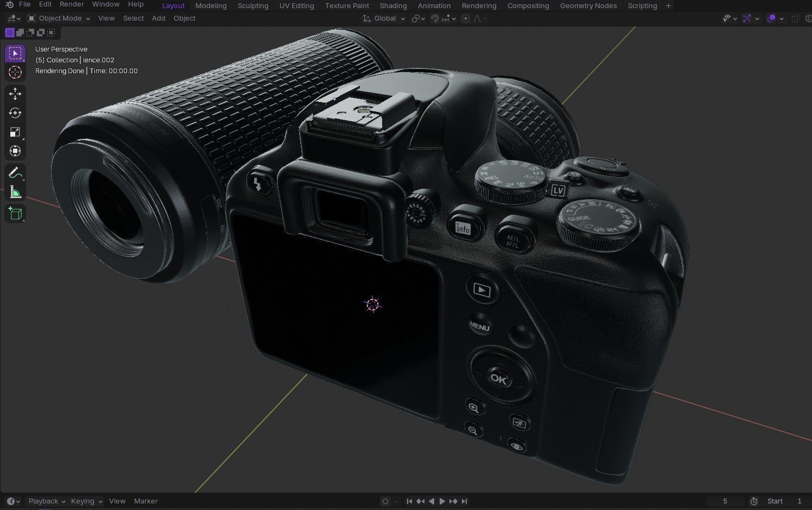Switch to Shading workspace tab
The image size is (812, 510).
393,5
